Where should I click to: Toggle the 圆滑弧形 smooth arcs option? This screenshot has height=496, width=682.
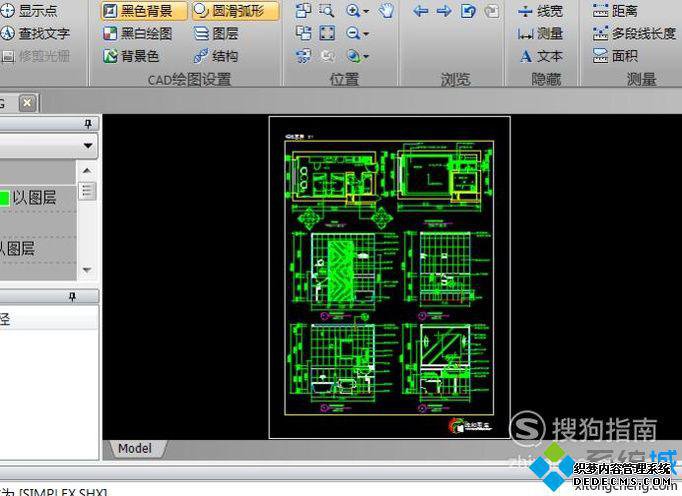pyautogui.click(x=235, y=11)
